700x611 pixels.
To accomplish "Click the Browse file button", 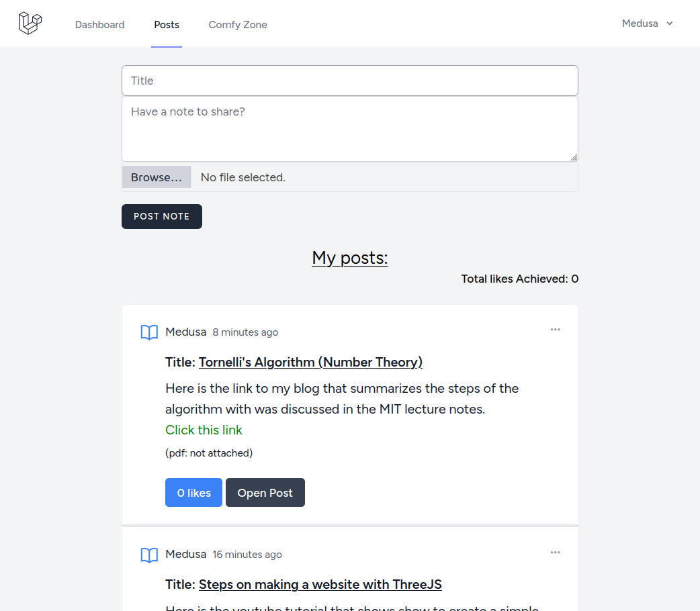I will pyautogui.click(x=156, y=177).
